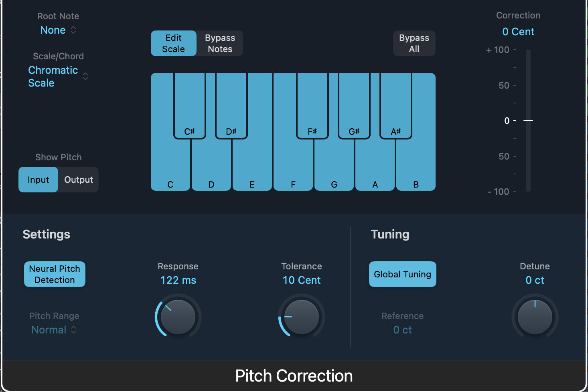Viewport: 588px width, 392px height.
Task: Show Input pitch
Action: (x=38, y=180)
